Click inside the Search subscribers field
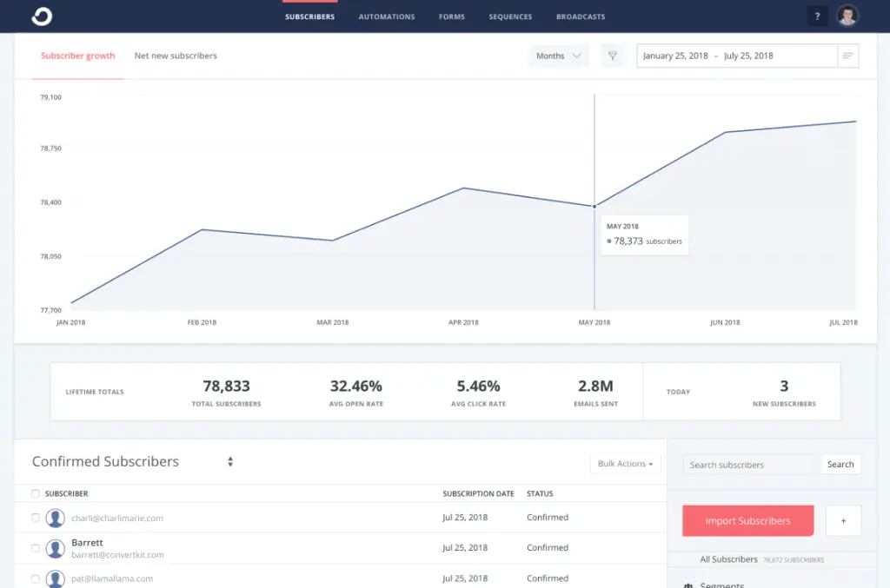890x588 pixels. pos(749,464)
